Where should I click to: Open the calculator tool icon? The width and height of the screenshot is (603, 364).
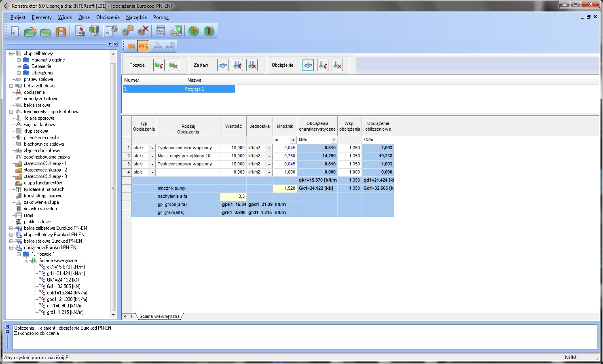[x=161, y=31]
